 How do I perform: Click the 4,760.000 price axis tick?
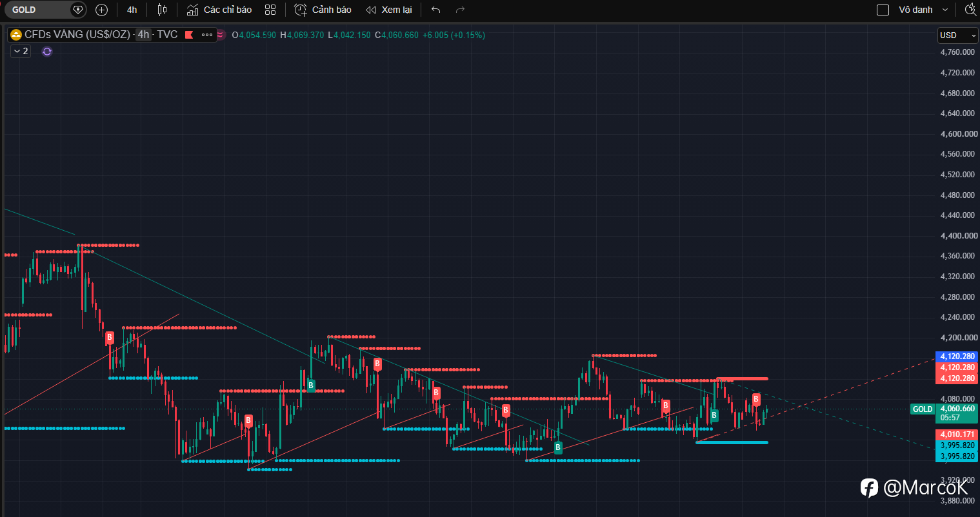tap(957, 52)
